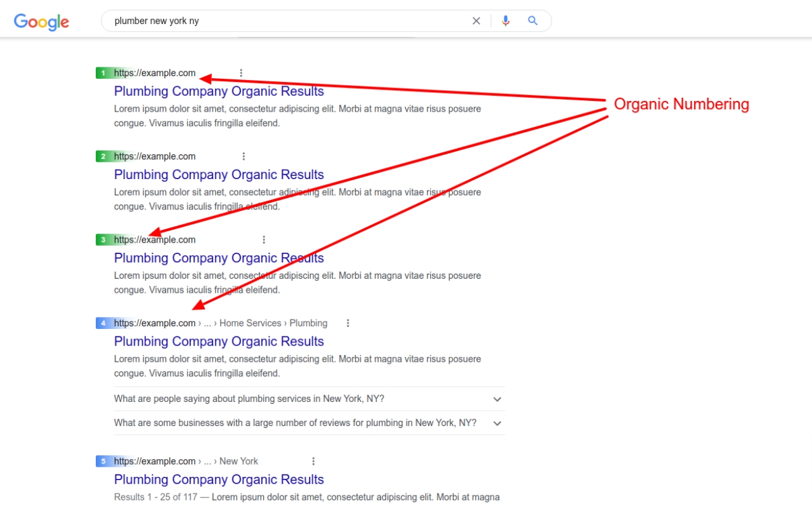Expand "large number of reviews" question
The width and height of the screenshot is (812, 508).
point(497,423)
